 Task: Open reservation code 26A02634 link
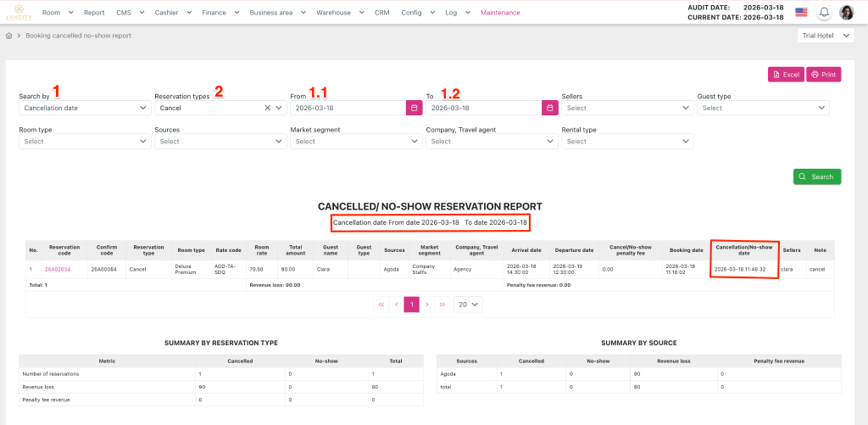click(58, 269)
